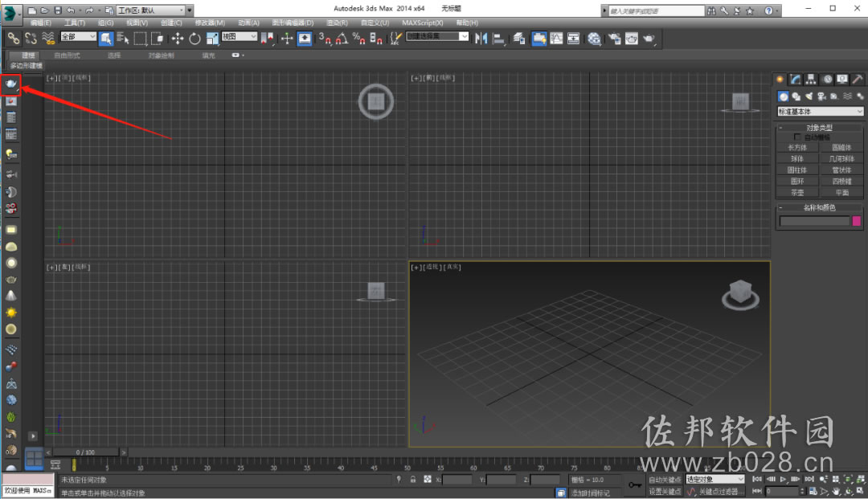Toggle Spinner Snap on main toolbar
Screen dimensions: 868x499
(x=376, y=39)
